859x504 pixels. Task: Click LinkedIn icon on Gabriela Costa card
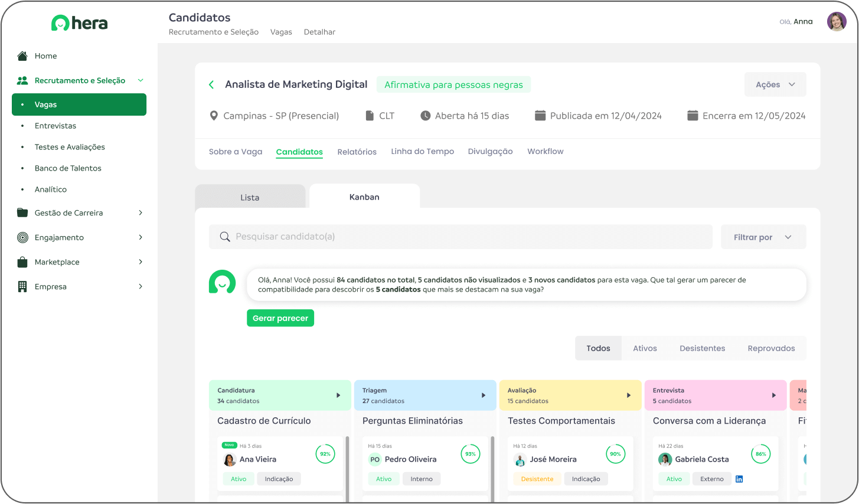click(739, 479)
